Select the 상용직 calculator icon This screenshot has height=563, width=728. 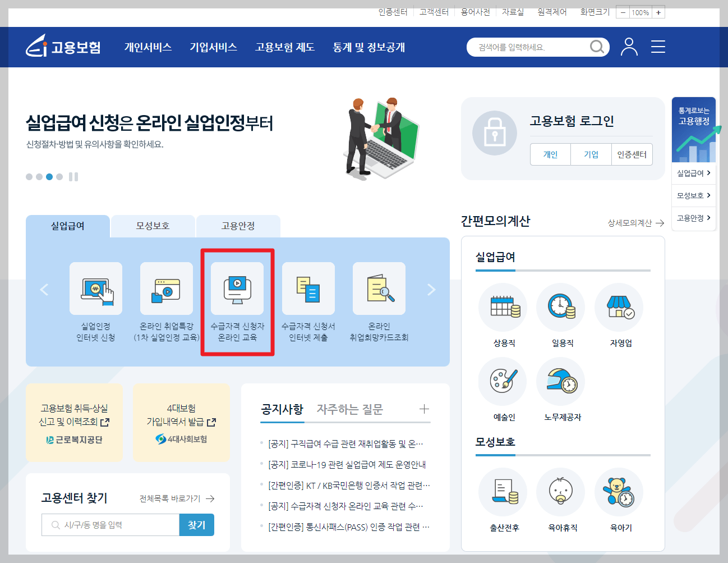coord(503,307)
